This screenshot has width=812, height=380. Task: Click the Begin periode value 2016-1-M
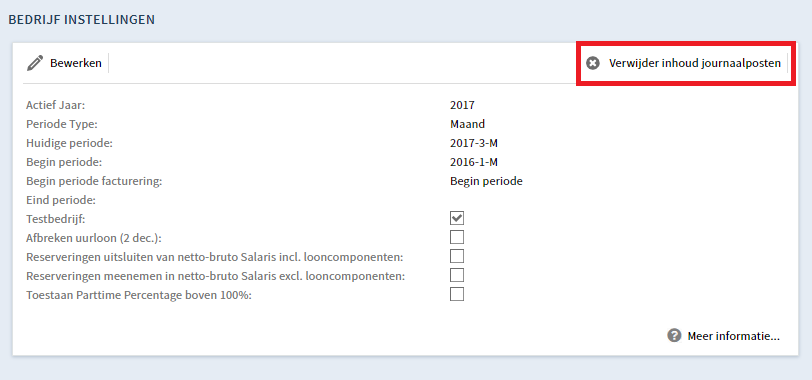[x=474, y=162]
